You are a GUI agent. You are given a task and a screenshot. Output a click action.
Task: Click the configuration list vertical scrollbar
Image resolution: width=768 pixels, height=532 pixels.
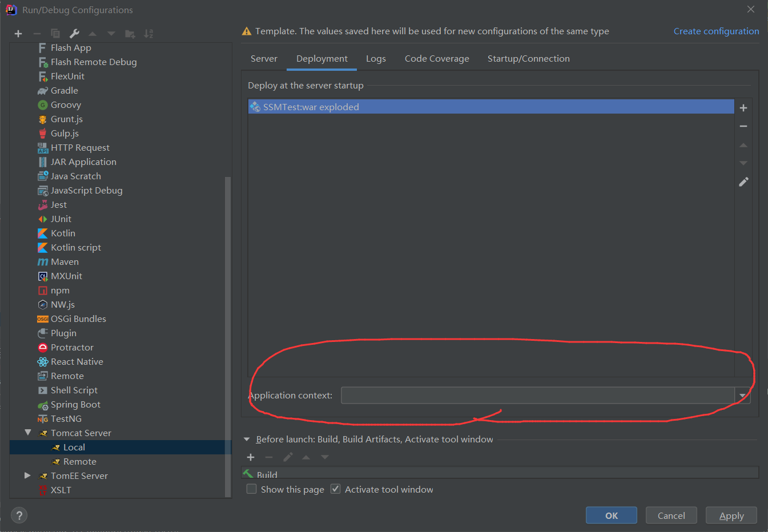tap(228, 337)
